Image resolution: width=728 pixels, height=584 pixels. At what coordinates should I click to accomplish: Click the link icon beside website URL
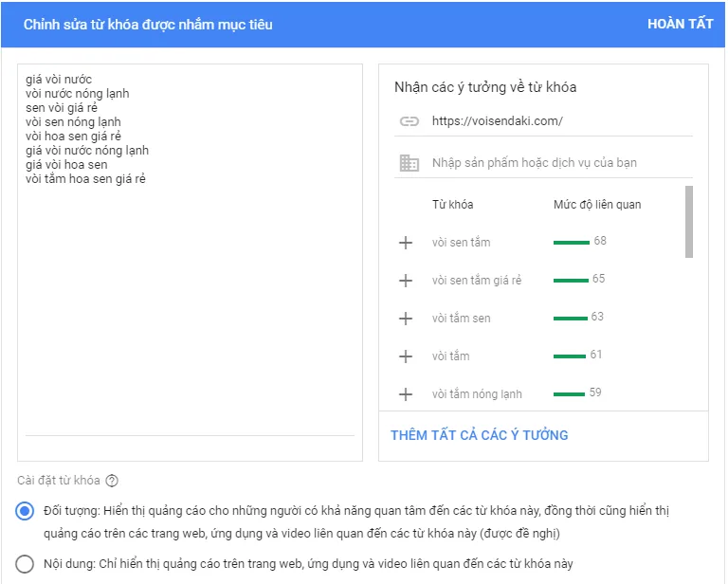(x=409, y=121)
